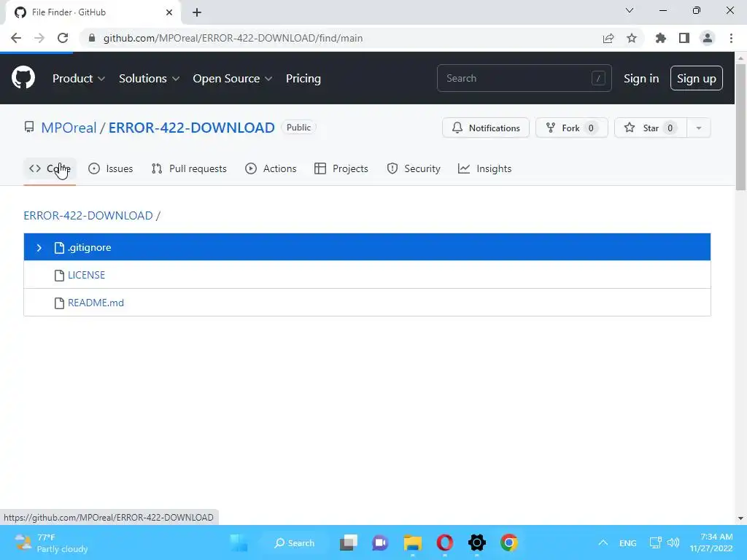Click the file icon beside README.md
This screenshot has height=560, width=747.
(x=59, y=303)
